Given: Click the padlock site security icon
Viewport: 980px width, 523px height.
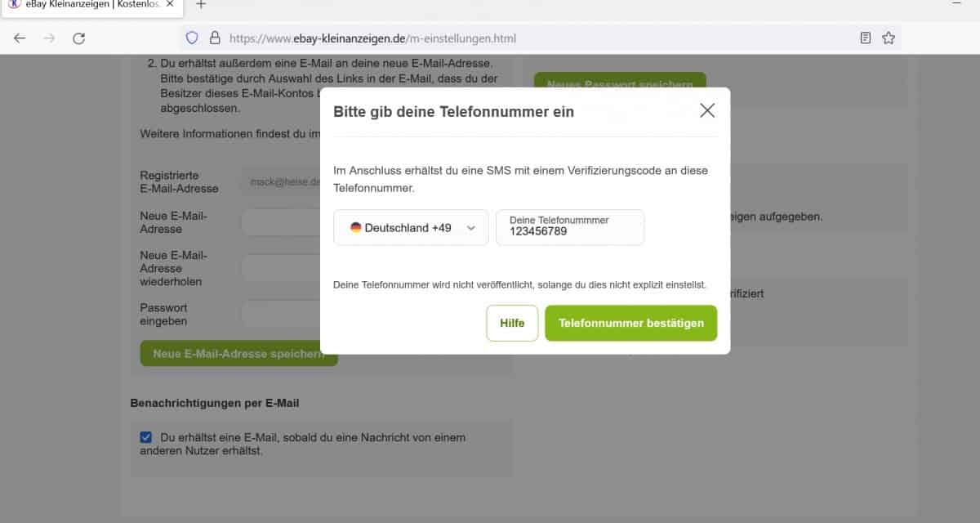Looking at the screenshot, I should 213,38.
